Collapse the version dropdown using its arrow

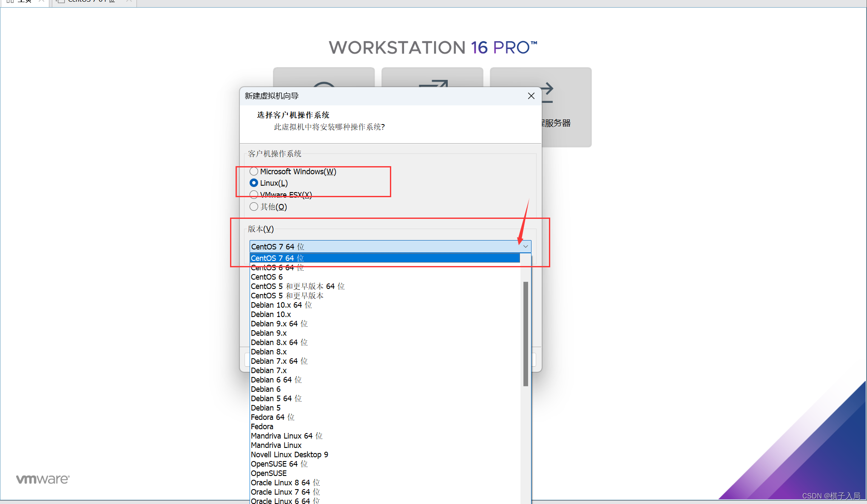(526, 246)
